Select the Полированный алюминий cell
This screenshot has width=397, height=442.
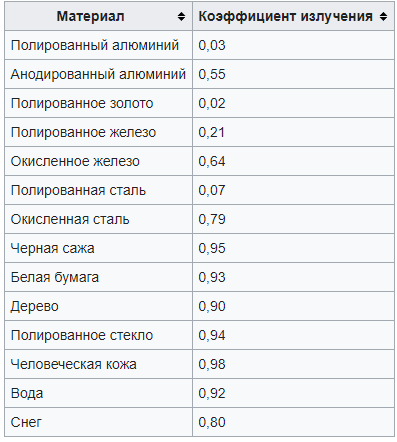98,45
